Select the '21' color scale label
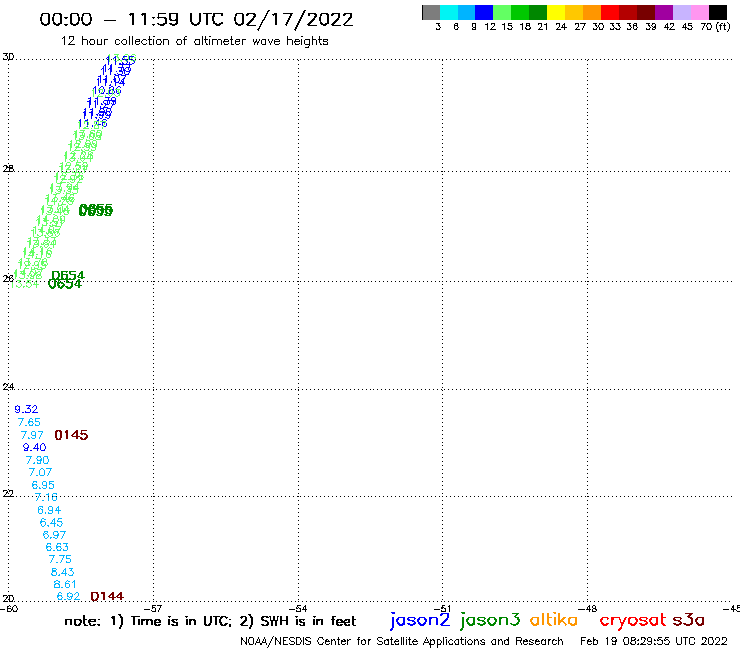Image resolution: width=740 pixels, height=650 pixels. [x=543, y=26]
